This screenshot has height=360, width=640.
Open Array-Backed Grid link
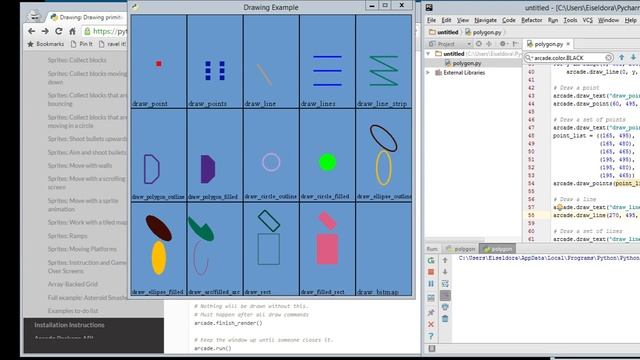[73, 284]
